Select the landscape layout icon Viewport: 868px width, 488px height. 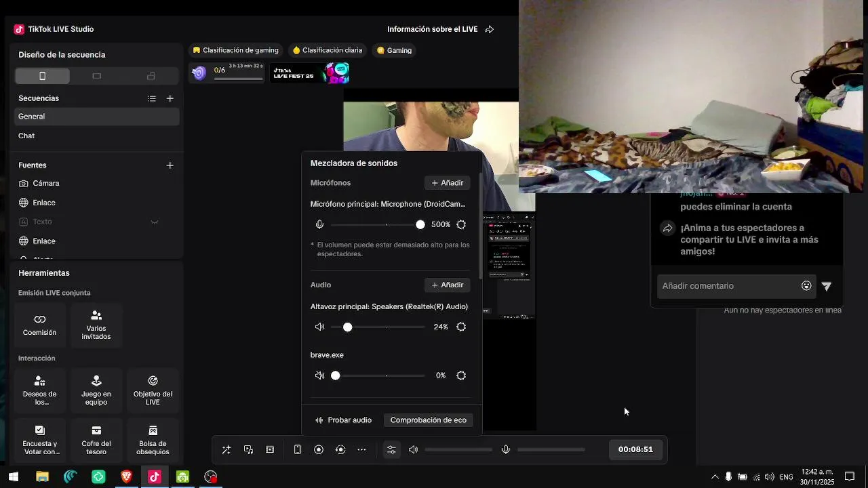pyautogui.click(x=96, y=76)
